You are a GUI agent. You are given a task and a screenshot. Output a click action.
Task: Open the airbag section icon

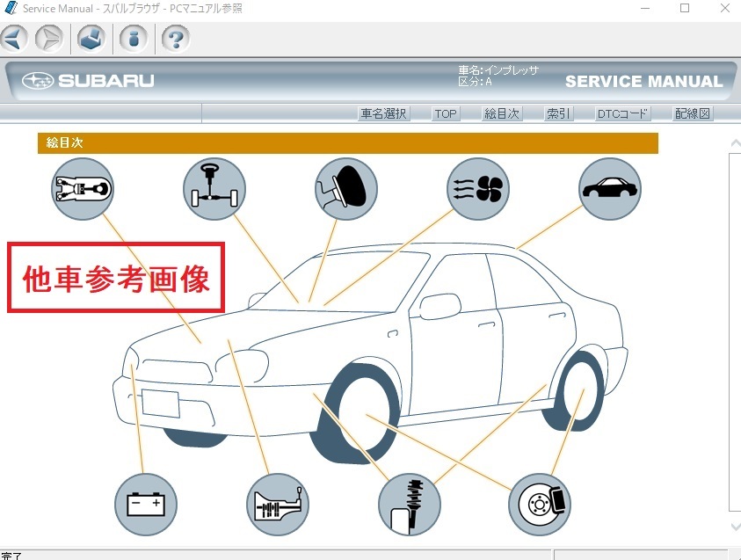[346, 188]
